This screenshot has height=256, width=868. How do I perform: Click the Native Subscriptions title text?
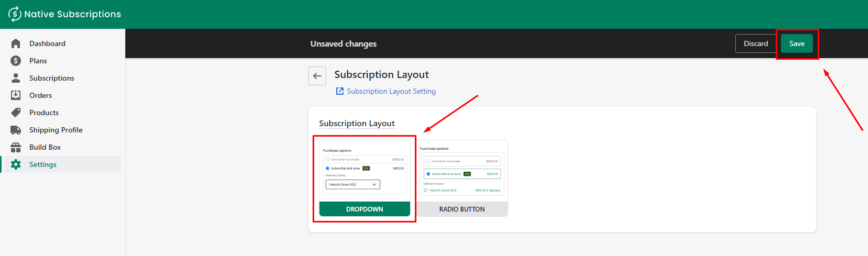click(x=72, y=14)
